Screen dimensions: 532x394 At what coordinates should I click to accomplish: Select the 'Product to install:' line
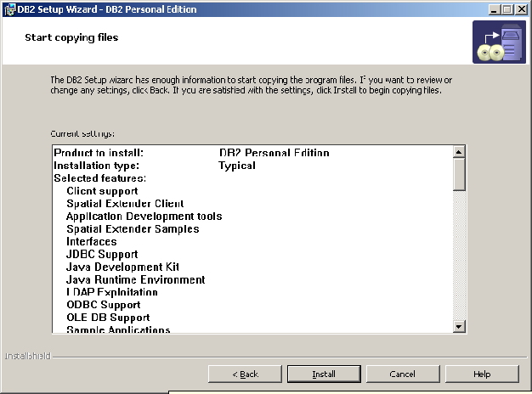(99, 153)
